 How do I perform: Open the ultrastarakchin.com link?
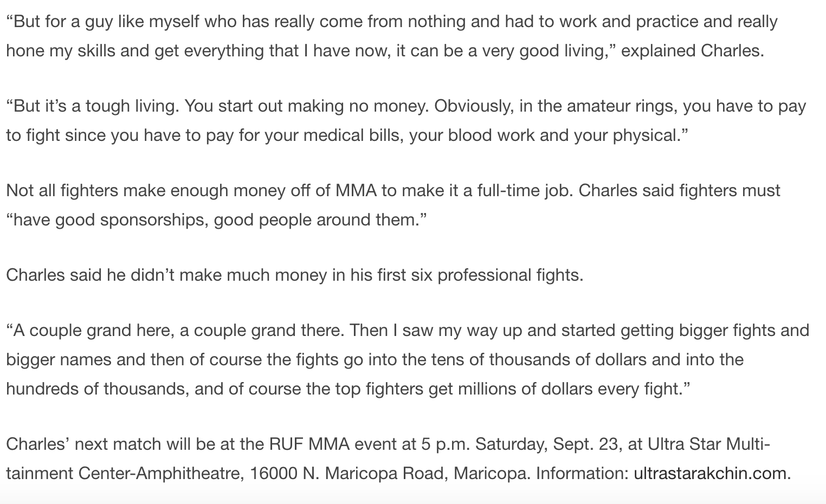(x=709, y=473)
